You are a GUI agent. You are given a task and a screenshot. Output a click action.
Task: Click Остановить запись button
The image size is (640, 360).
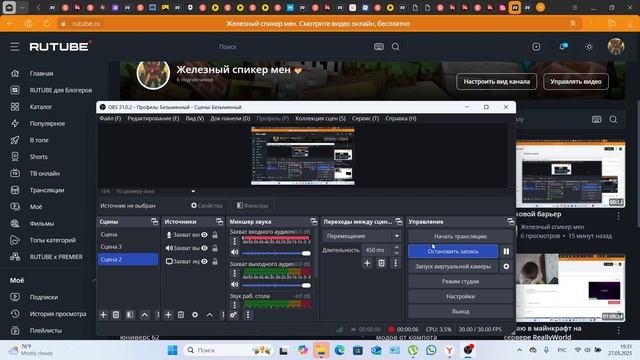coord(453,251)
